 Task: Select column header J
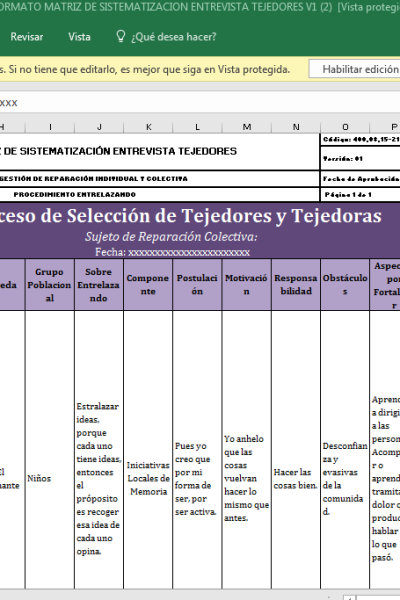click(99, 127)
